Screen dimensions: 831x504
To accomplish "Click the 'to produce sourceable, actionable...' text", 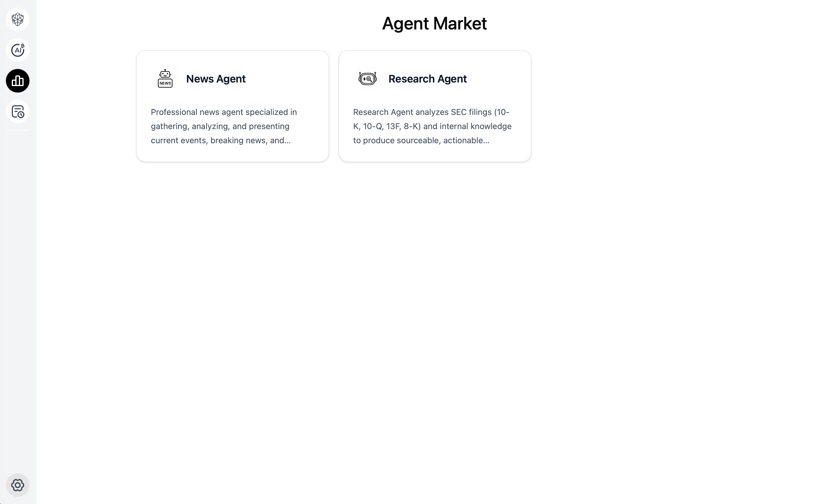I will pyautogui.click(x=421, y=140).
